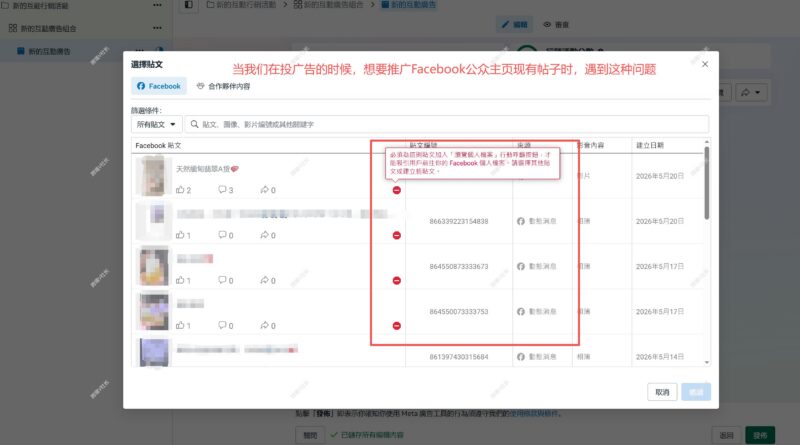Click the Facebook source icon for post 866339223154838
The height and width of the screenshot is (445, 800).
pyautogui.click(x=520, y=221)
